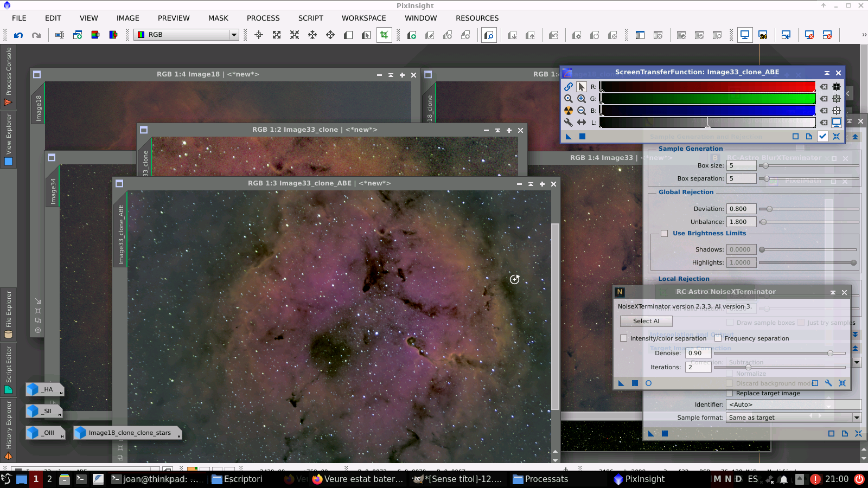Click the square Apply icon in NoiseXTerminator
Screen dimensions: 868x488
tap(635, 383)
